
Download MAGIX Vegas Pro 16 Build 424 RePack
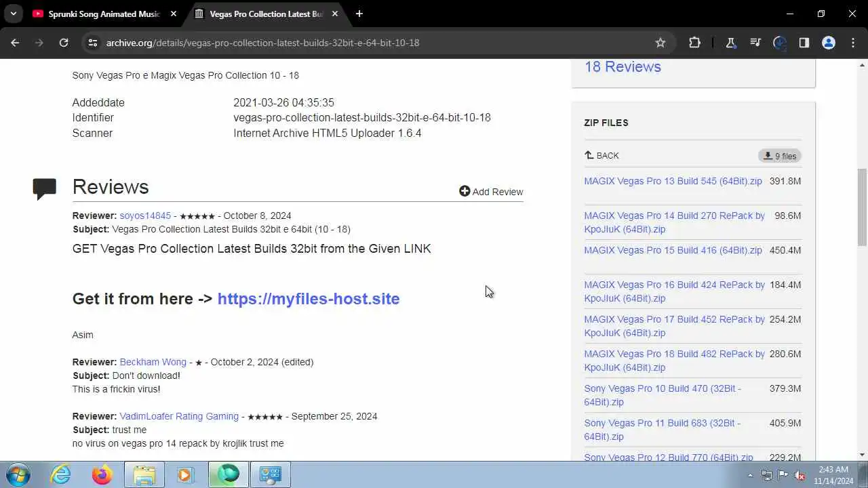674,291
